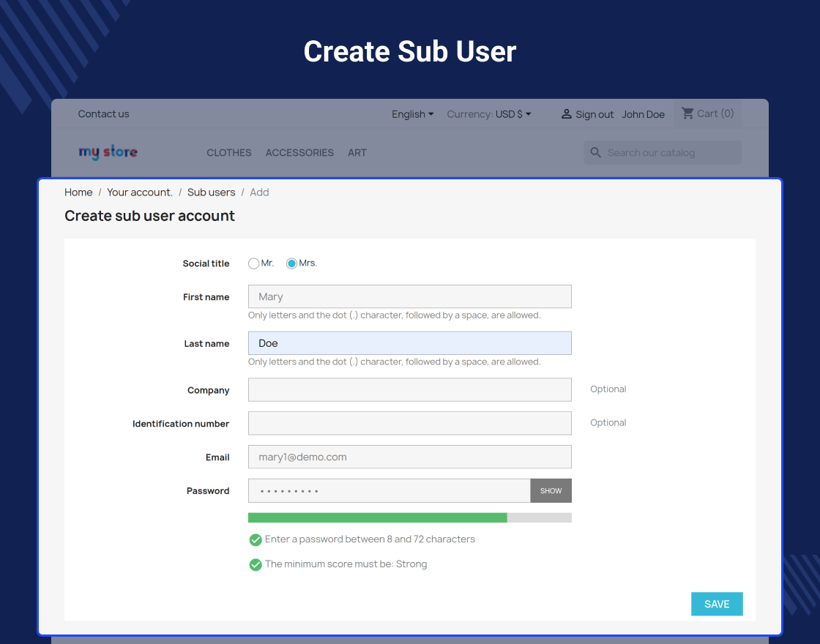Viewport: 820px width, 644px height.
Task: Click the Search our catalog box
Action: click(663, 153)
